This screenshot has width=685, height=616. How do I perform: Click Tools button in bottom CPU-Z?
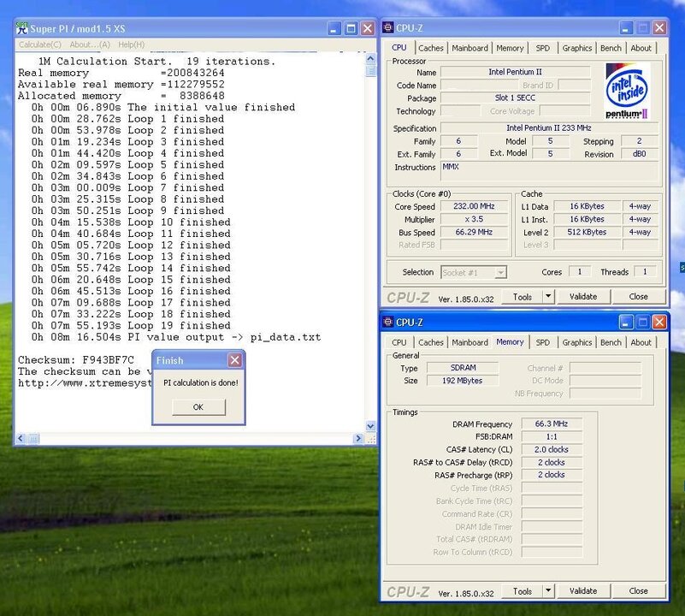coord(522,591)
